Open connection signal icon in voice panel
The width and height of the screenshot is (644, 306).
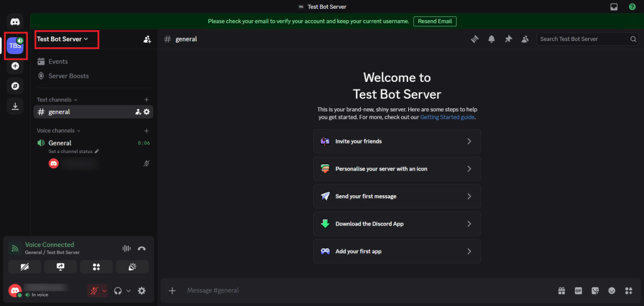click(x=15, y=249)
